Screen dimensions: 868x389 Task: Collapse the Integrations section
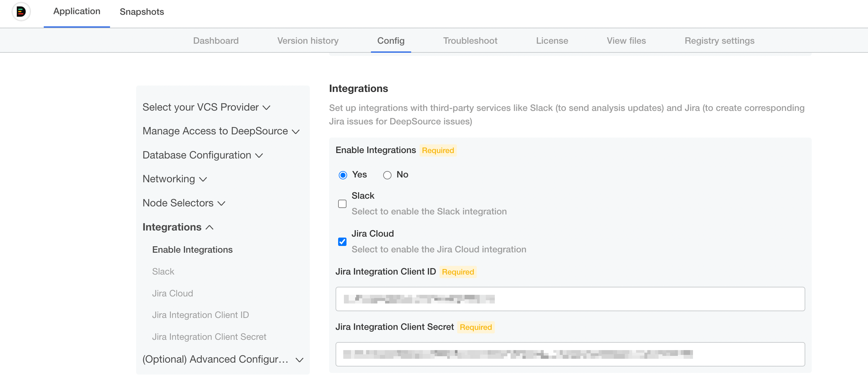178,227
